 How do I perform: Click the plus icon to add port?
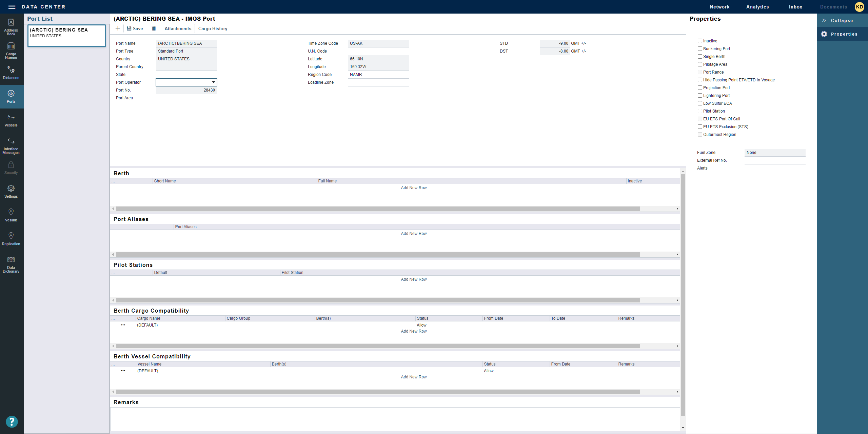tap(118, 28)
